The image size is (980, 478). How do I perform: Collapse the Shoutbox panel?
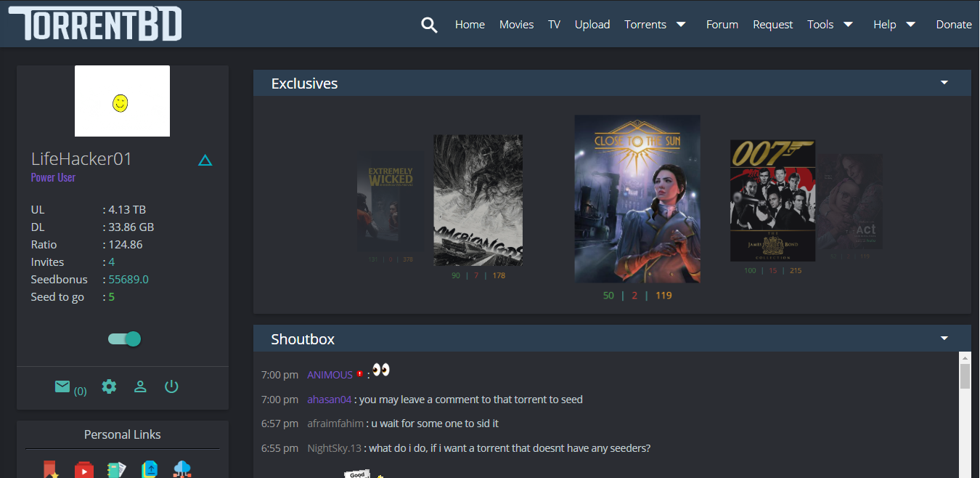944,339
